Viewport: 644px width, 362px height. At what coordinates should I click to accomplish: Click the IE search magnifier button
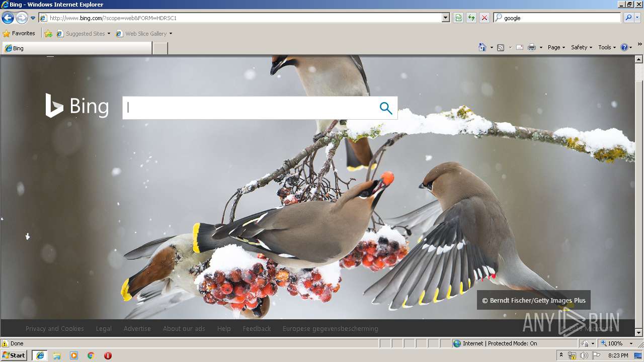[x=628, y=18]
